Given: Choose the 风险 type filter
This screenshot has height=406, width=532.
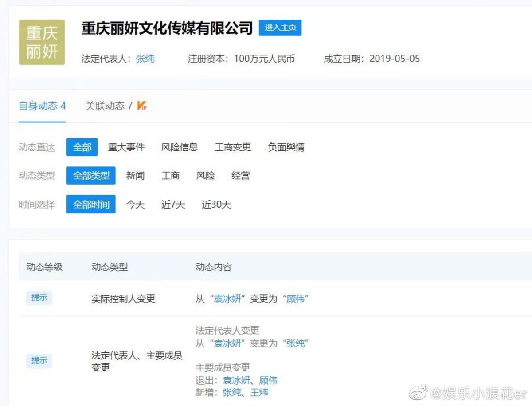Looking at the screenshot, I should [205, 176].
